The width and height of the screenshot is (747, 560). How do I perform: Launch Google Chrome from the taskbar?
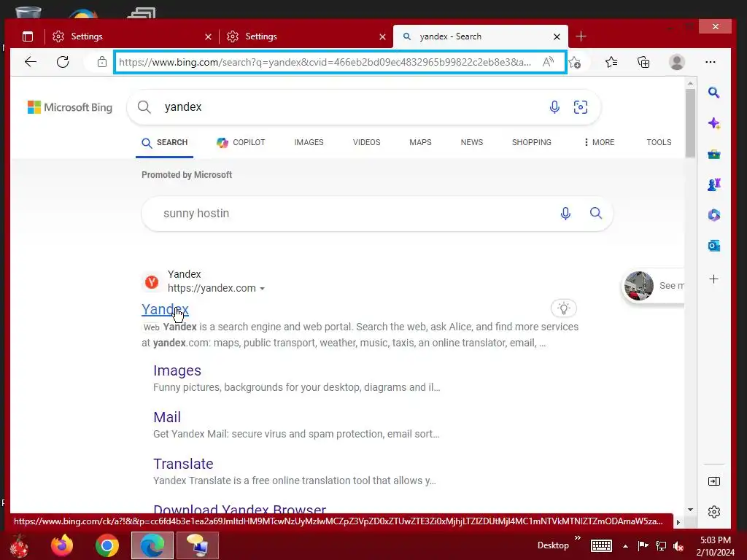(107, 545)
